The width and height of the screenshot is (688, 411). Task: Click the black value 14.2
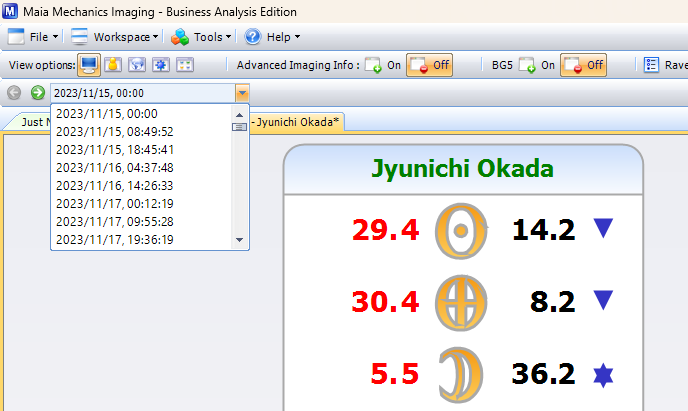543,230
